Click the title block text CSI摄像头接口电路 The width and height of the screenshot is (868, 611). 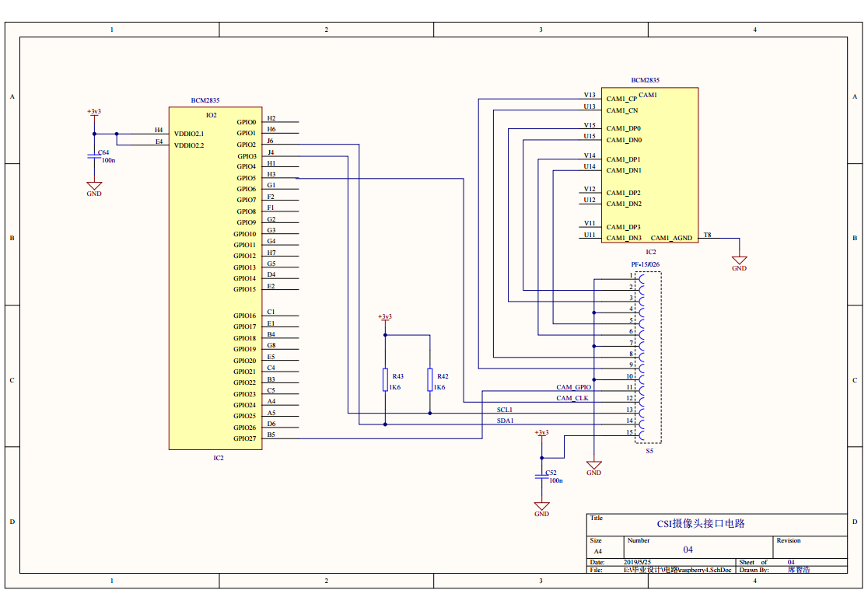point(701,524)
